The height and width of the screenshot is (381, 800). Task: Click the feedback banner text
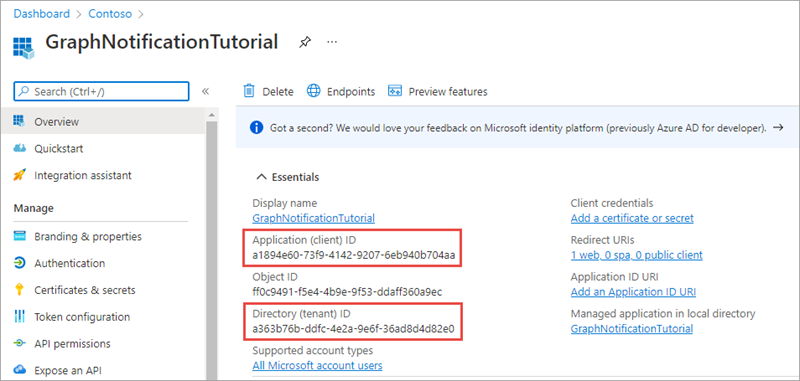point(518,128)
